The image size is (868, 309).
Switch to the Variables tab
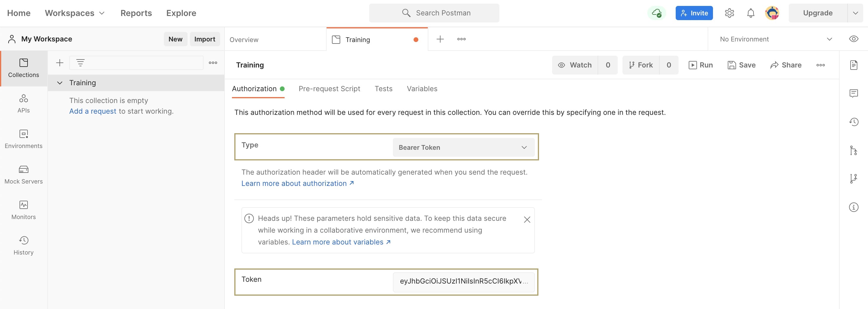tap(422, 88)
